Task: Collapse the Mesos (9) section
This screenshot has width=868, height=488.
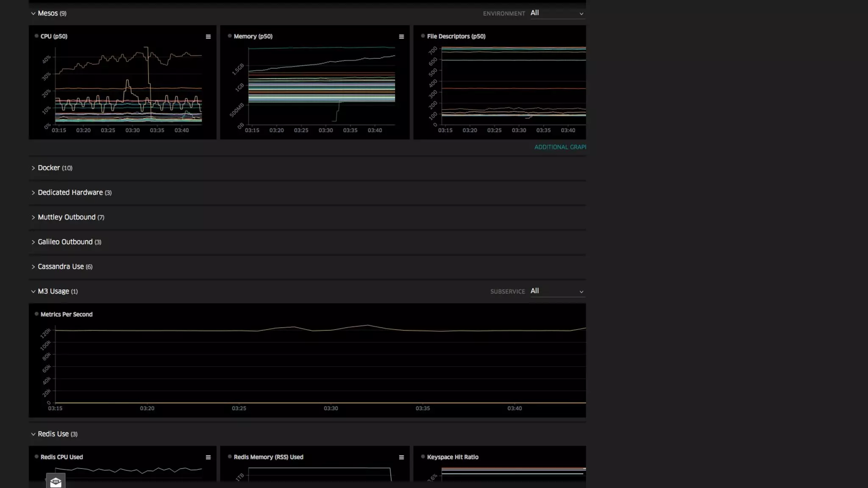Action: pos(48,14)
